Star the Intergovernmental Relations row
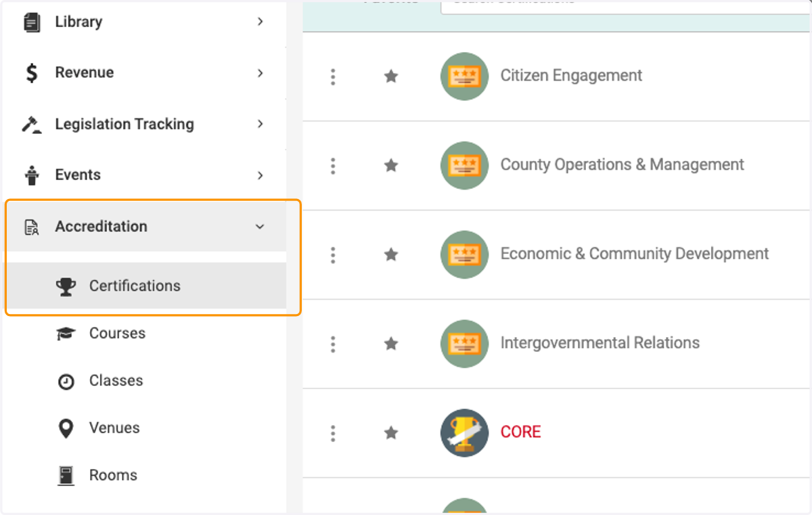Image resolution: width=812 pixels, height=515 pixels. tap(391, 344)
